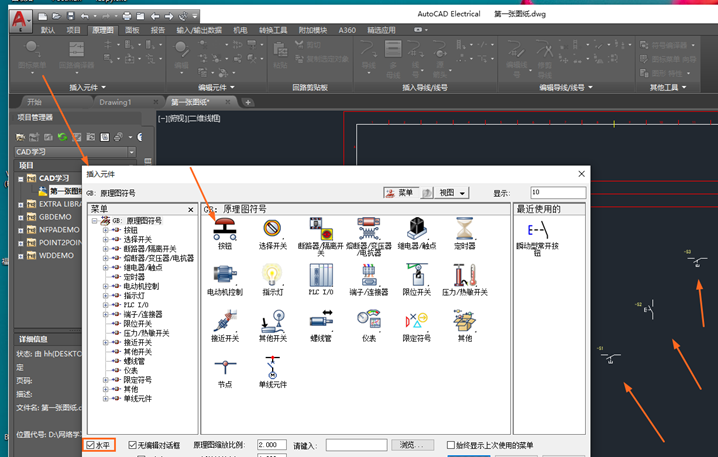Close the 插入元件 dialog
This screenshot has height=457, width=718.
[581, 174]
